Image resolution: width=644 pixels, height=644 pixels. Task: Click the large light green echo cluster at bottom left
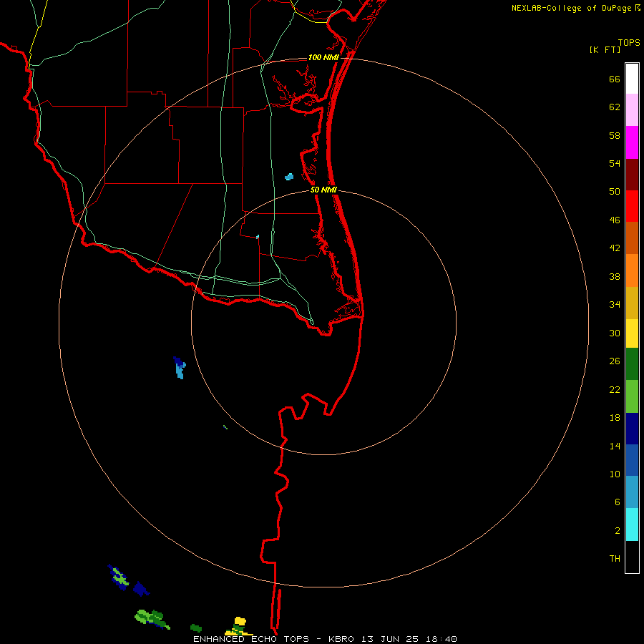click(152, 619)
